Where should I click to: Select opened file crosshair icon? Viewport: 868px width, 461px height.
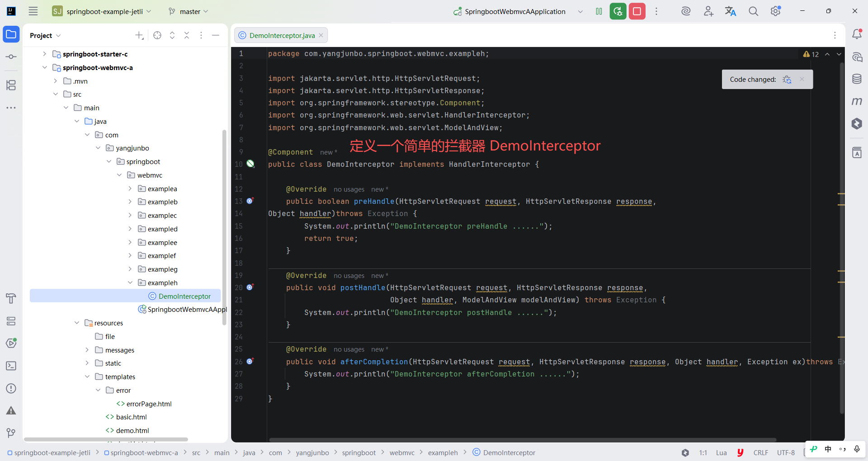tap(157, 35)
